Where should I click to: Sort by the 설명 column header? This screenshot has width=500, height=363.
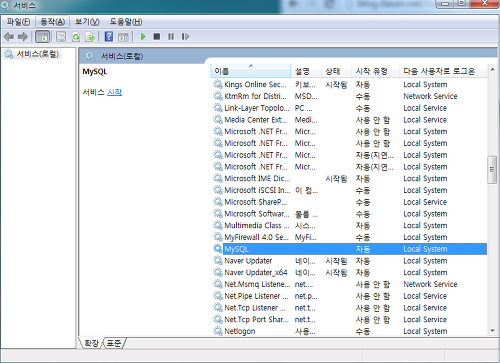point(306,71)
